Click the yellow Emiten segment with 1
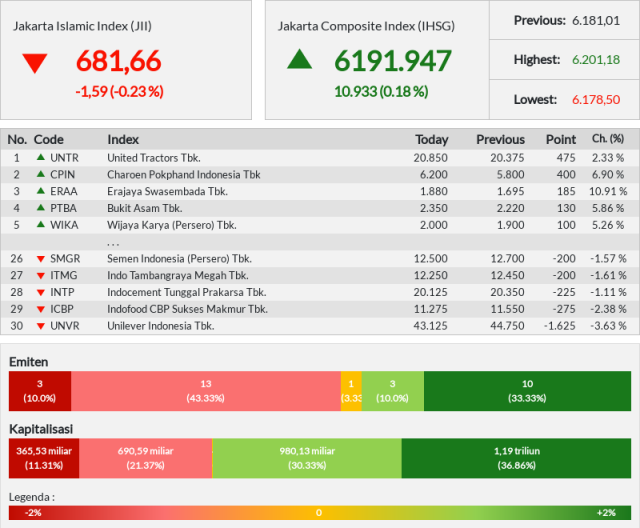 351,391
